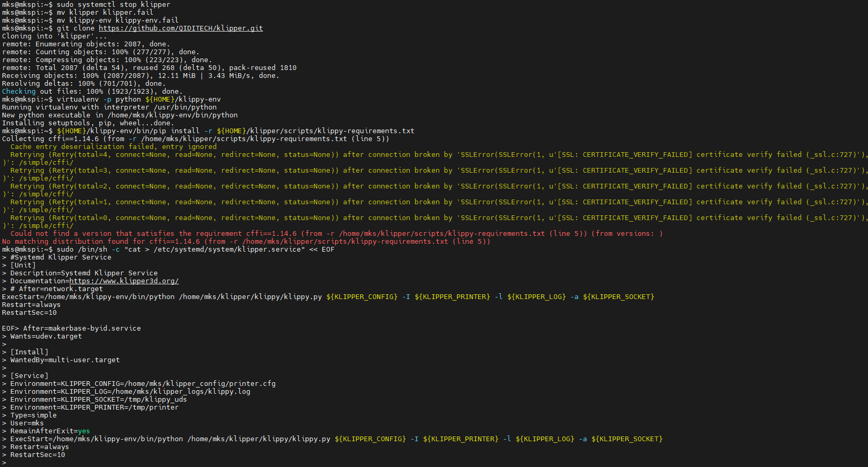Image resolution: width=868 pixels, height=467 pixels.
Task: Click the "Cloning into 'klipper'..." output line
Action: coord(54,36)
